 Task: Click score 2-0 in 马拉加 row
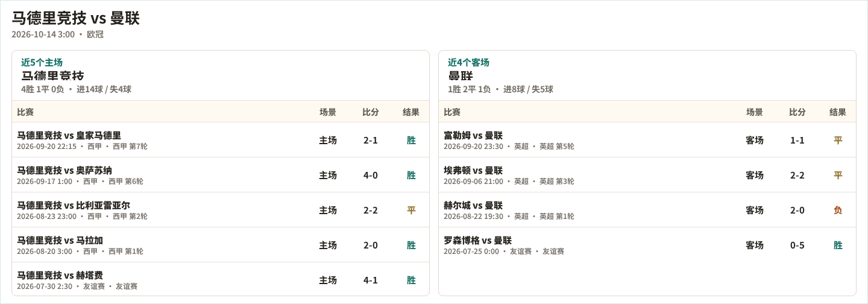371,245
